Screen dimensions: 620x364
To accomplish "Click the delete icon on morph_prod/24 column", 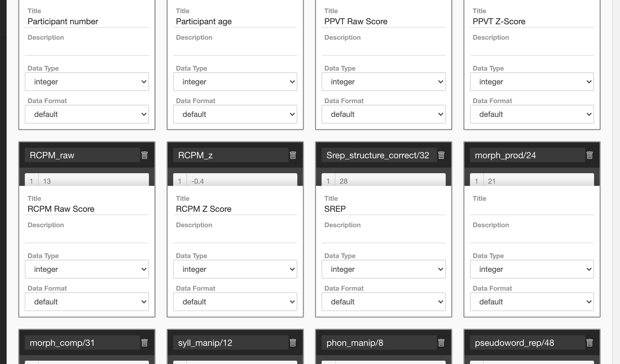I will (x=590, y=155).
